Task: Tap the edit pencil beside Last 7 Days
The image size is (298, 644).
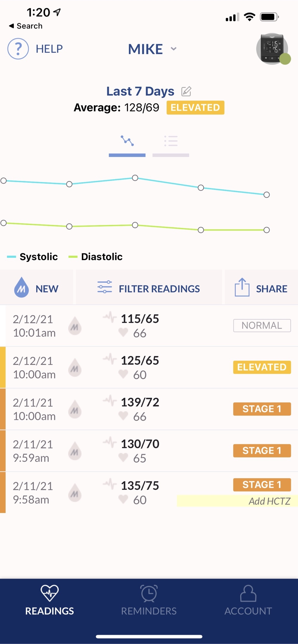Action: [186, 91]
